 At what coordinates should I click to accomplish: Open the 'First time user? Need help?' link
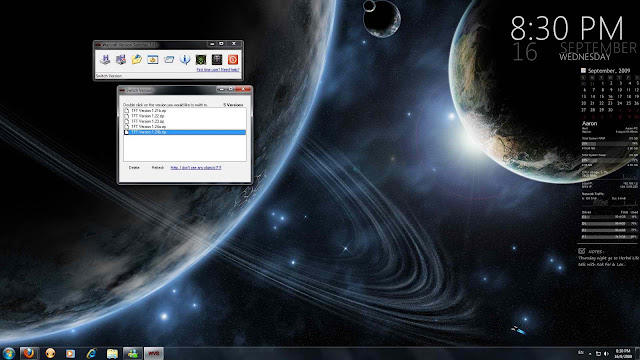pos(218,70)
